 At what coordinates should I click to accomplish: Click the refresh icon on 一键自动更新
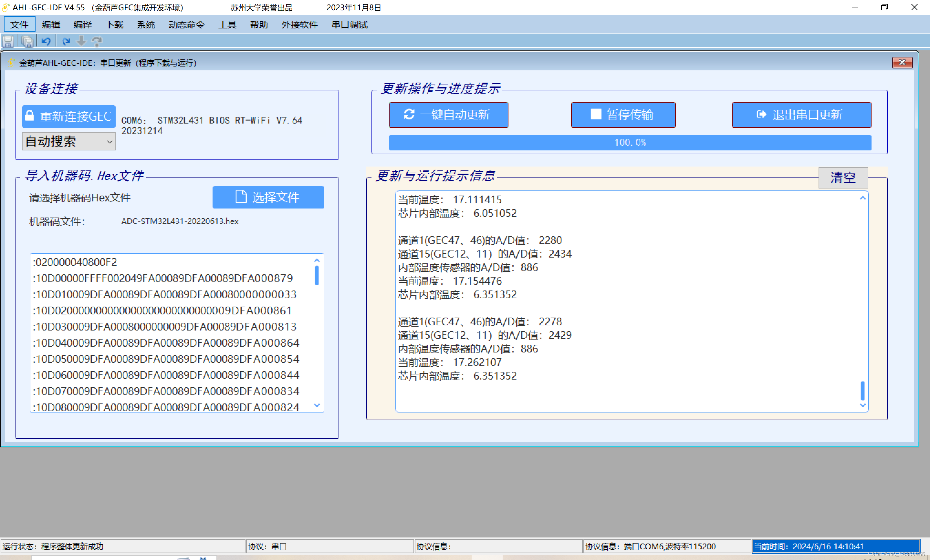(x=409, y=114)
